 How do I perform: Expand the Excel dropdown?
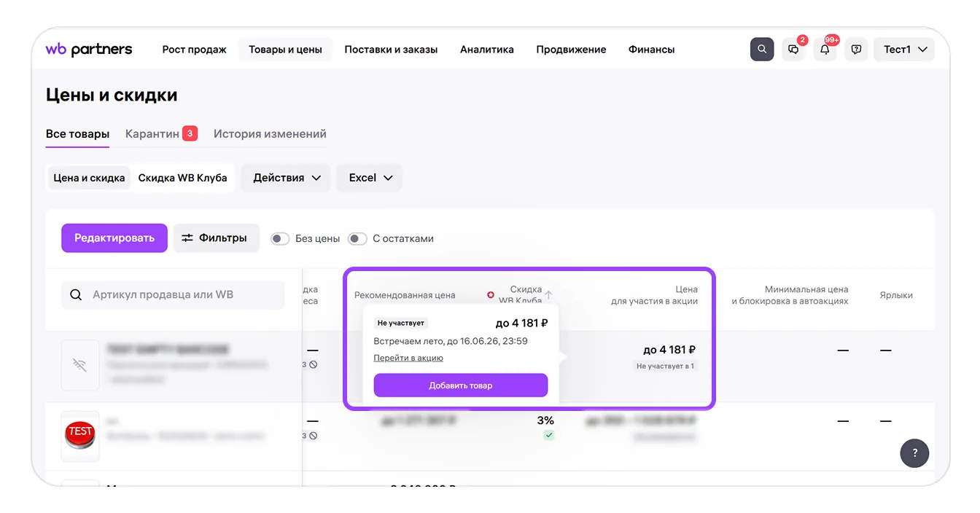370,178
